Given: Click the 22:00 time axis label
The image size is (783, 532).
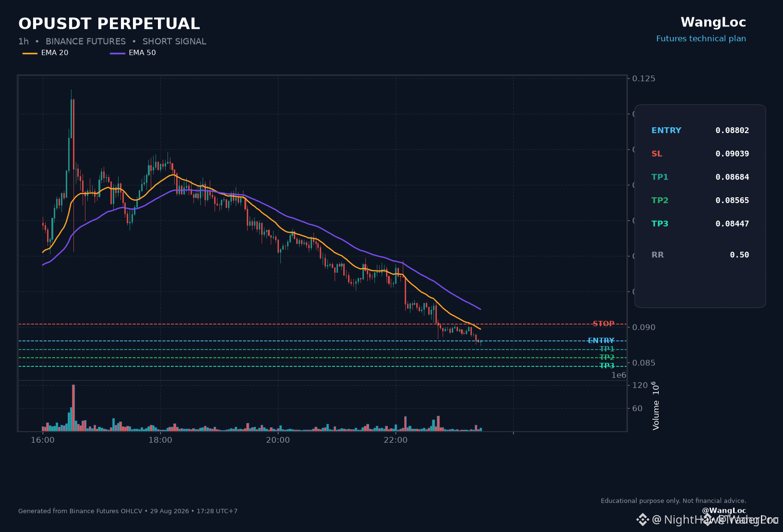Looking at the screenshot, I should [x=396, y=440].
